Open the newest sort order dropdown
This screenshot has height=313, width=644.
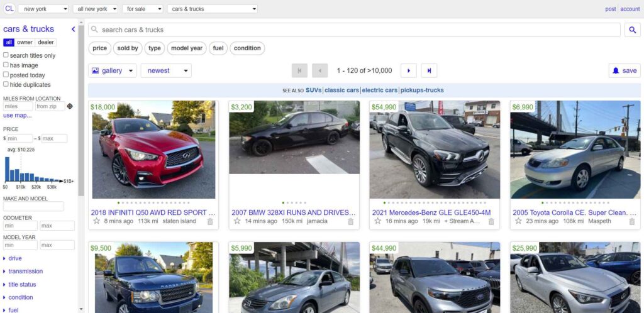click(166, 70)
